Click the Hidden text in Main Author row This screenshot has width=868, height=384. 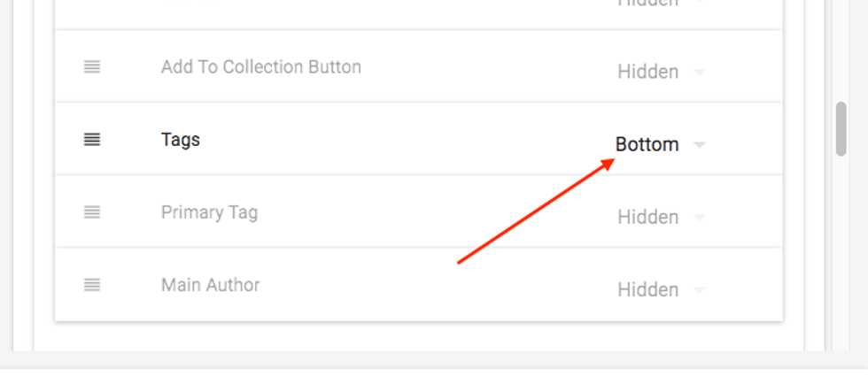click(647, 289)
